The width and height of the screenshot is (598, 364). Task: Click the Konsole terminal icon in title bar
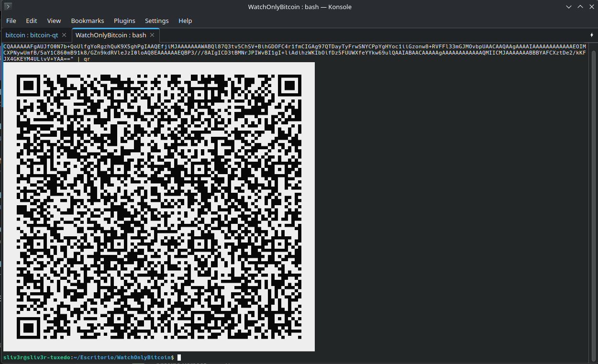coord(8,7)
